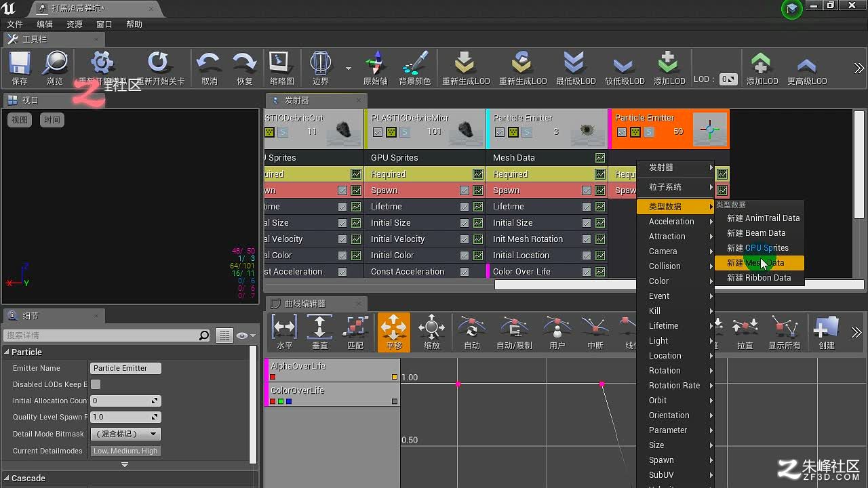Expand toolbar overflow double-arrow at top
Image resolution: width=868 pixels, height=488 pixels.
pyautogui.click(x=859, y=68)
